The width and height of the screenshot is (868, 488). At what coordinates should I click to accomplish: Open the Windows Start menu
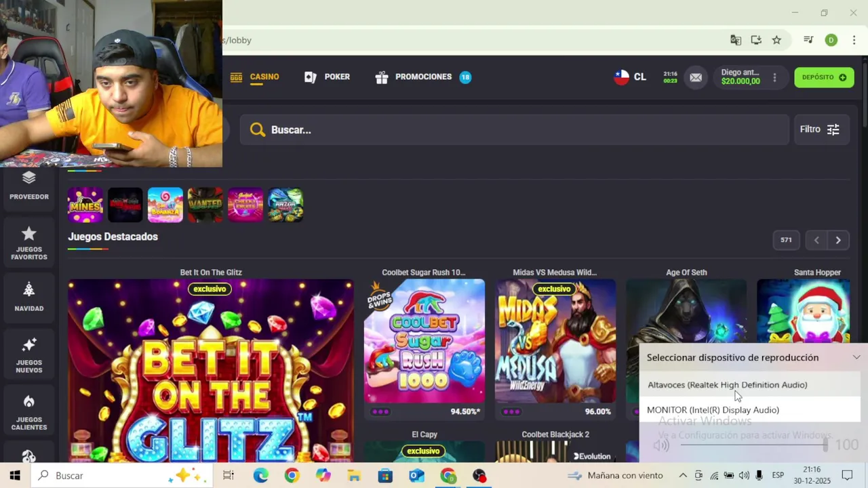[x=15, y=476]
